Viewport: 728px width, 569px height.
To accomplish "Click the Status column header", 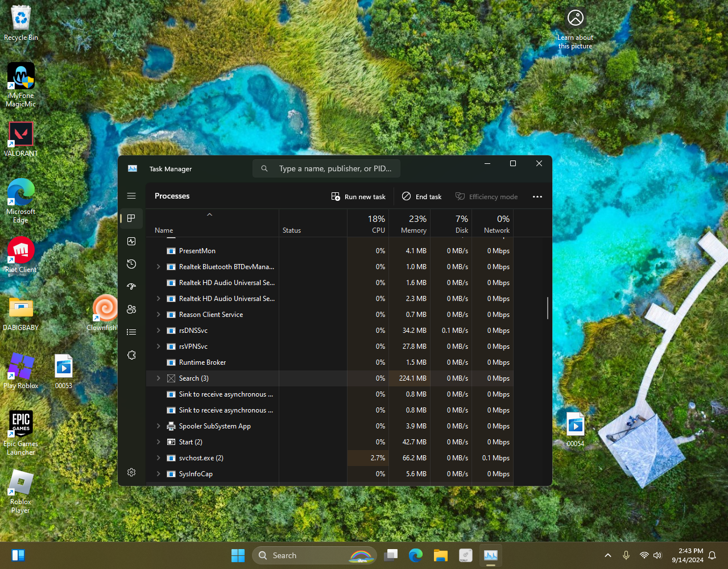I will tap(313, 224).
